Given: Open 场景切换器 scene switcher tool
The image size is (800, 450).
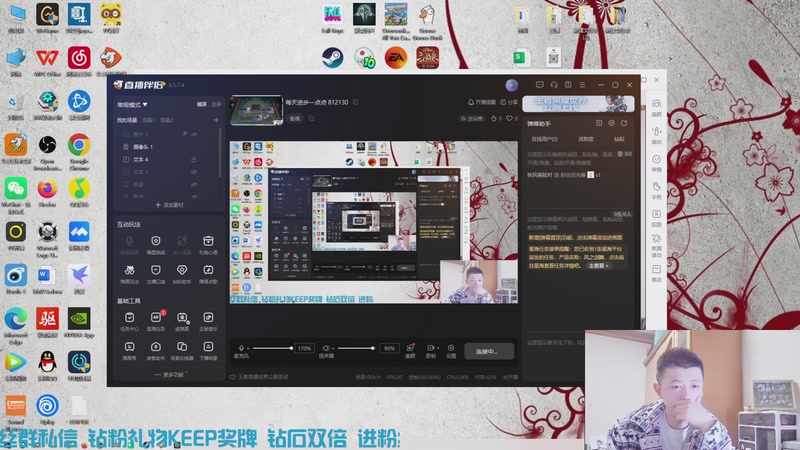Looking at the screenshot, I should (x=182, y=351).
